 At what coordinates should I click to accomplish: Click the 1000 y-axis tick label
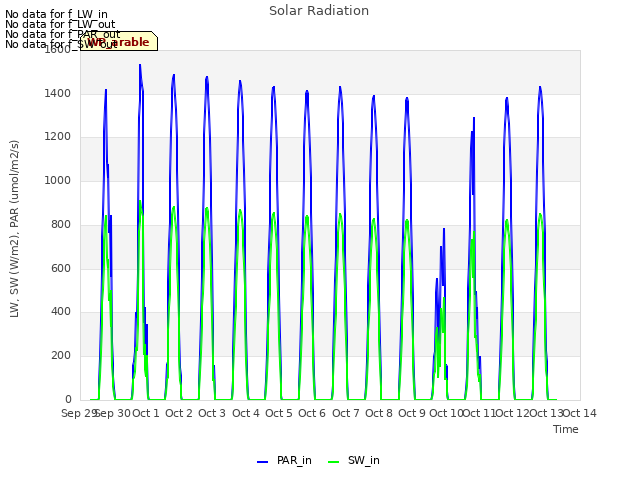[58, 180]
